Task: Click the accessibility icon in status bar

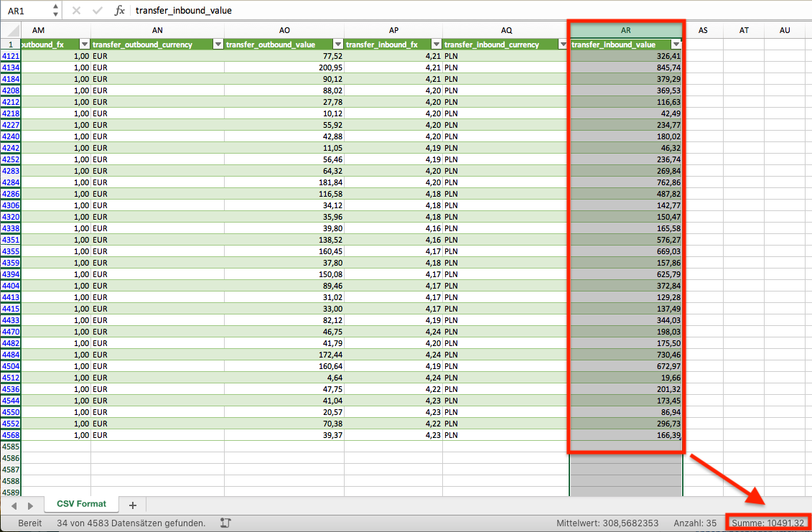Action: point(225,523)
